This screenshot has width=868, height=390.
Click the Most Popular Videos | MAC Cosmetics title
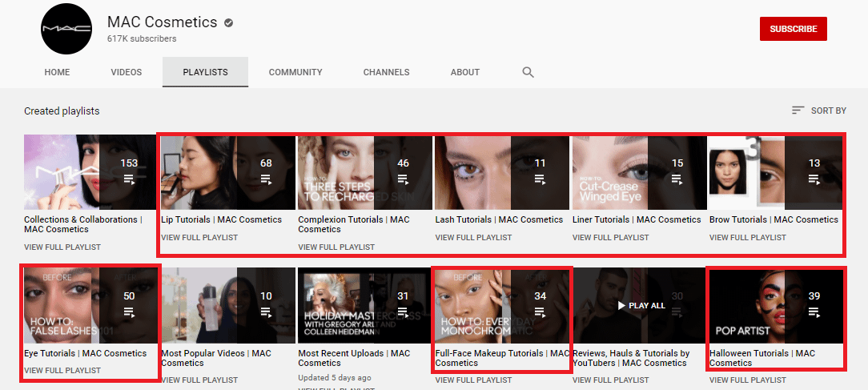pyautogui.click(x=216, y=358)
